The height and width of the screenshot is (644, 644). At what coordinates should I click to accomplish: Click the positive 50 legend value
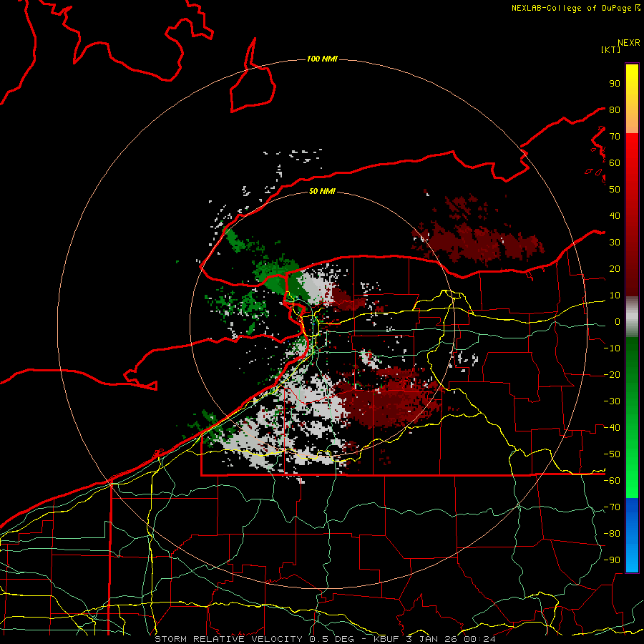[615, 190]
